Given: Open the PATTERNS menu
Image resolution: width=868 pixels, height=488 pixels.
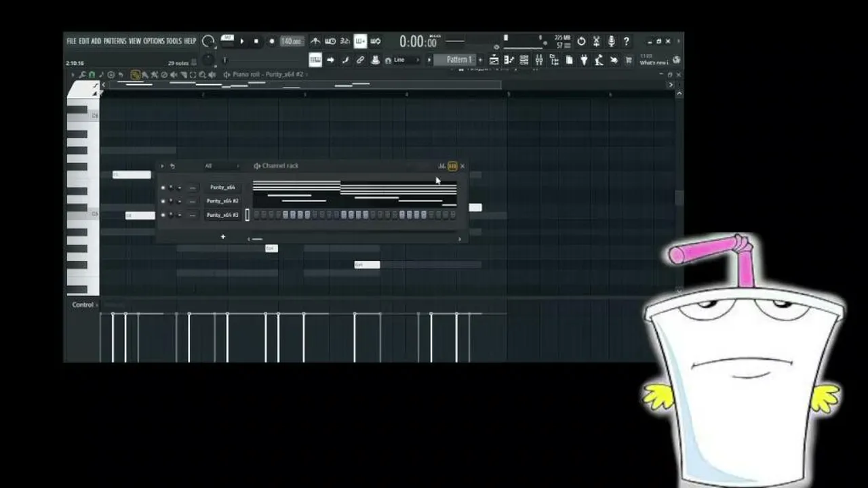Looking at the screenshot, I should (x=115, y=41).
